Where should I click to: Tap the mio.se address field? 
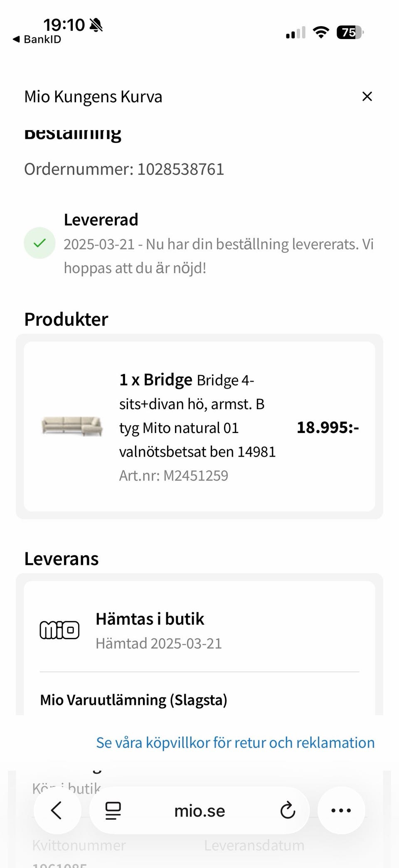[199, 811]
